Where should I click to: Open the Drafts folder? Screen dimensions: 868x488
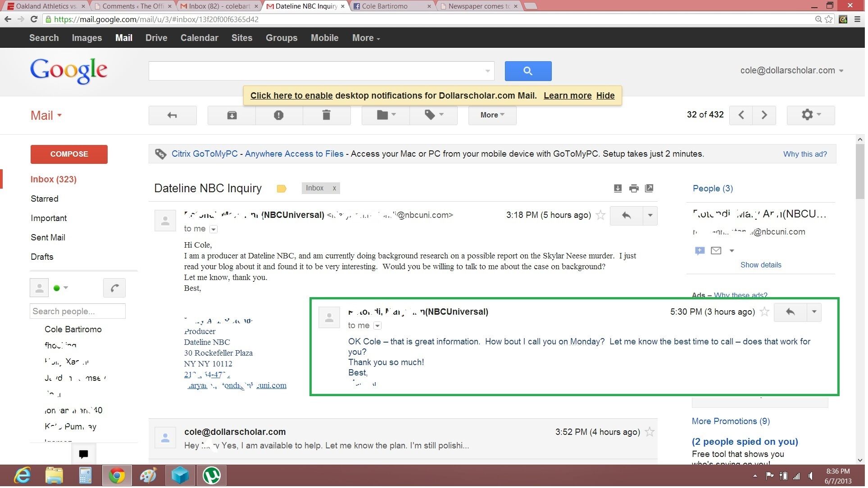click(42, 258)
